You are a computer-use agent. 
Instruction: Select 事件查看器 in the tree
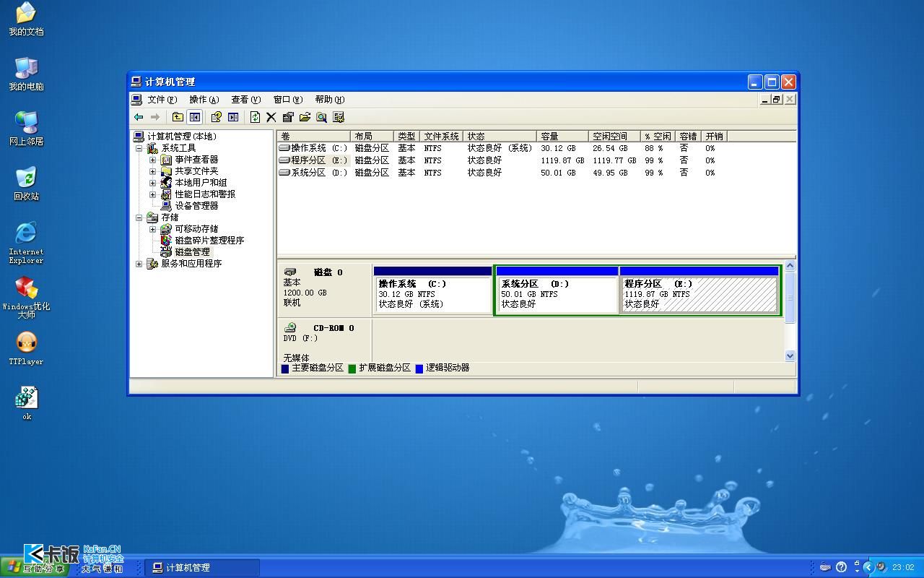click(x=196, y=160)
